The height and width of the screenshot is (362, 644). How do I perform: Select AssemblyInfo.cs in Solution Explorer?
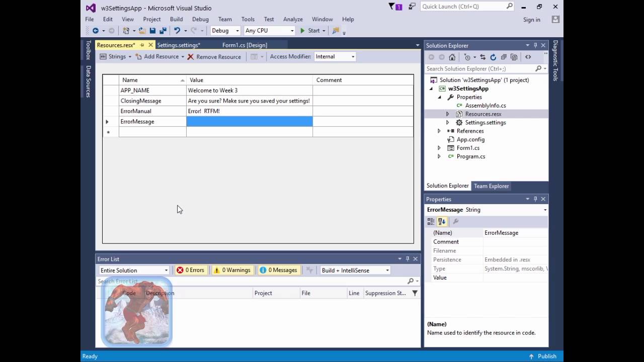click(486, 106)
